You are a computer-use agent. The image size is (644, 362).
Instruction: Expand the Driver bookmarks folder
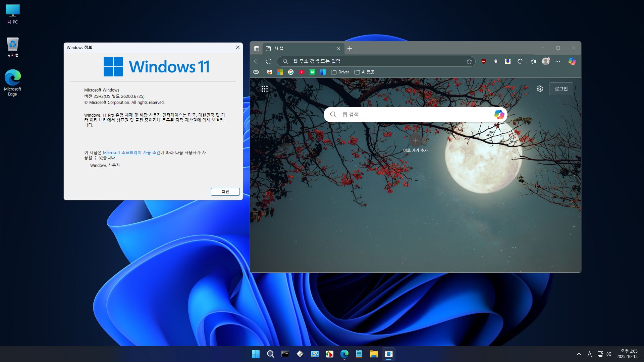[x=340, y=72]
